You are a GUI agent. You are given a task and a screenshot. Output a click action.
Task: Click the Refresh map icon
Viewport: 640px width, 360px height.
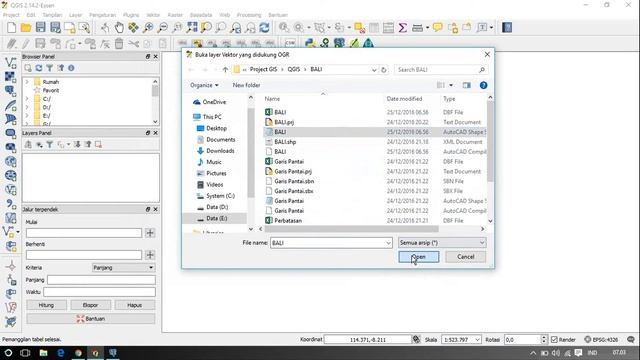(x=264, y=27)
